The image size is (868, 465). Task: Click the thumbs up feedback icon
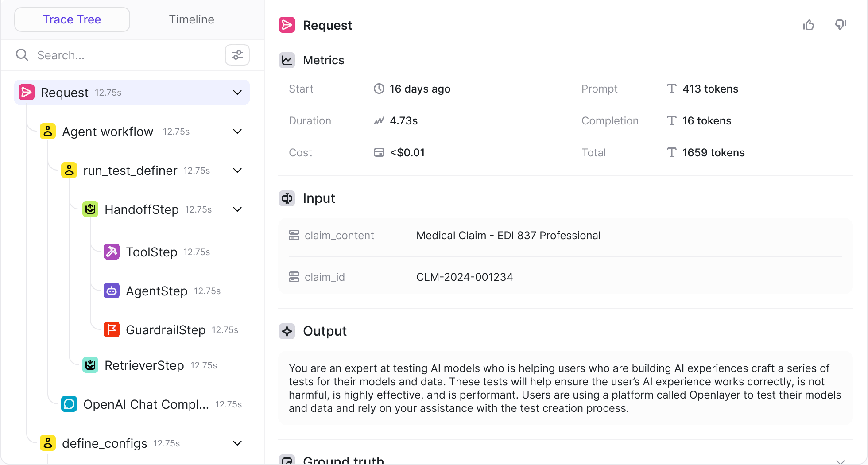pyautogui.click(x=809, y=25)
